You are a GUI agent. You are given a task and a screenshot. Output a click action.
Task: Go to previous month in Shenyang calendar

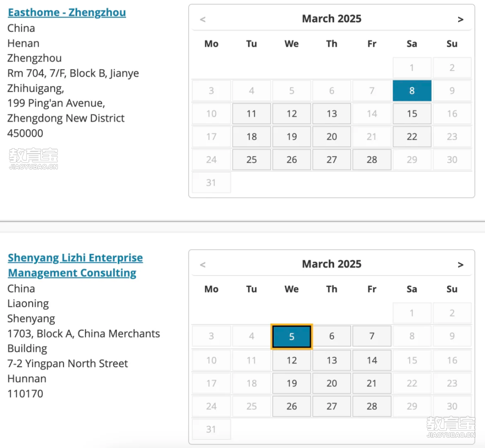pyautogui.click(x=203, y=265)
